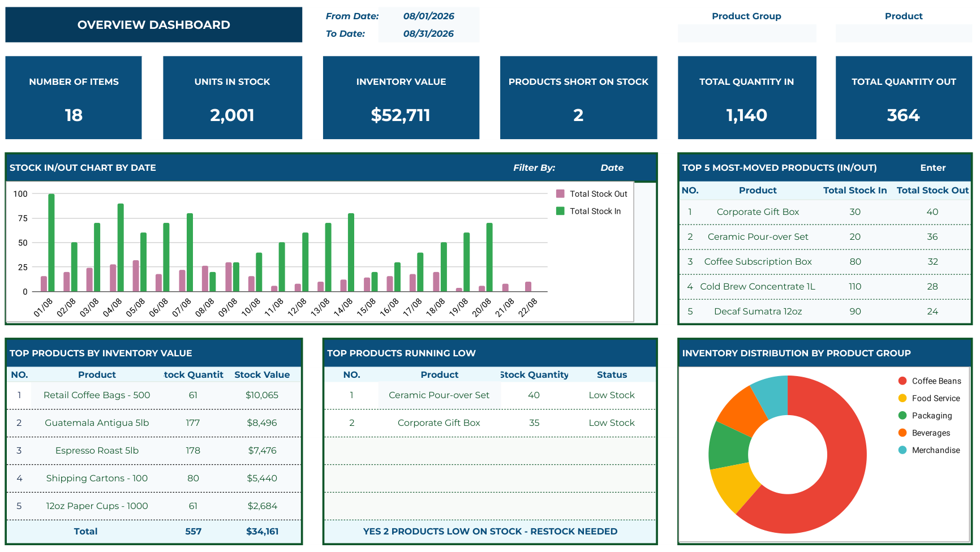The image size is (980, 552).
Task: Click Inventory Distribution by Product Group heading
Action: 796,353
